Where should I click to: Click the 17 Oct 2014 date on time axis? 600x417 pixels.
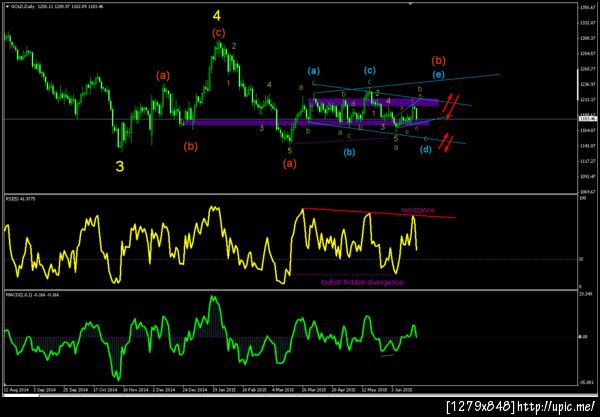(x=105, y=390)
